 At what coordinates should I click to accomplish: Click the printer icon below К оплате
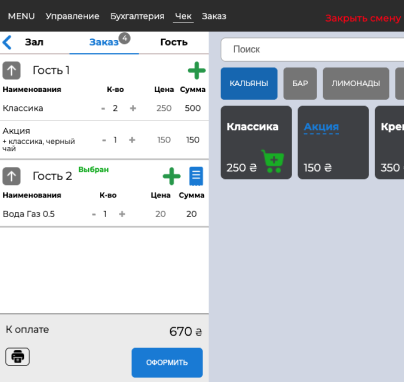pyautogui.click(x=17, y=357)
